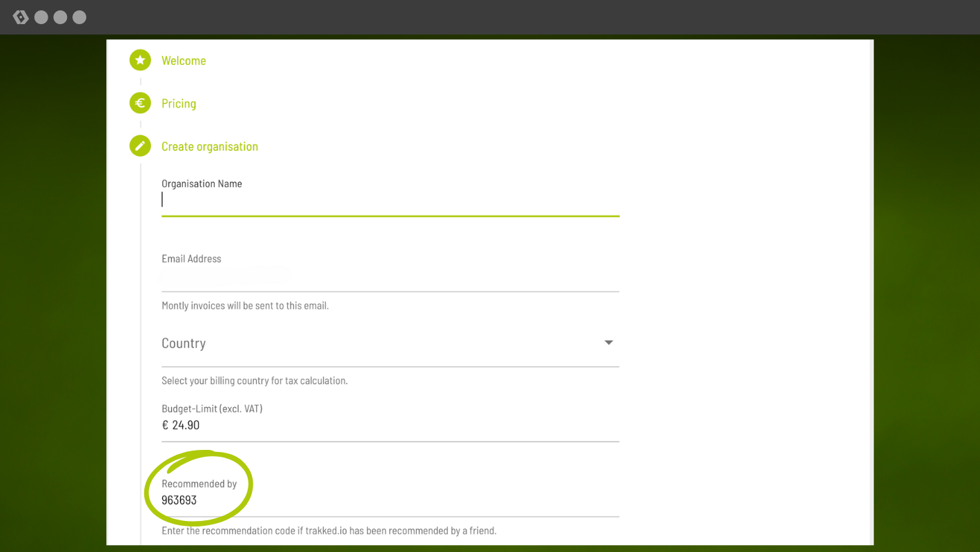The height and width of the screenshot is (552, 980).
Task: Click the billing country tax hint text
Action: [254, 381]
